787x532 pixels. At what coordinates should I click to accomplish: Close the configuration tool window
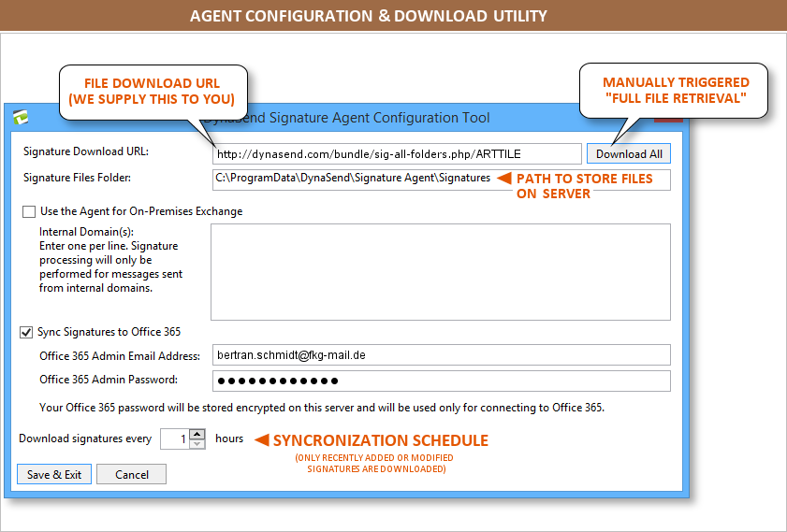(668, 120)
